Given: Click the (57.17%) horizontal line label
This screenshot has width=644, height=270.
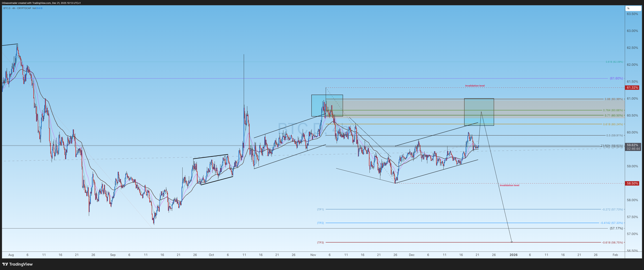Looking at the screenshot, I should tap(616, 228).
